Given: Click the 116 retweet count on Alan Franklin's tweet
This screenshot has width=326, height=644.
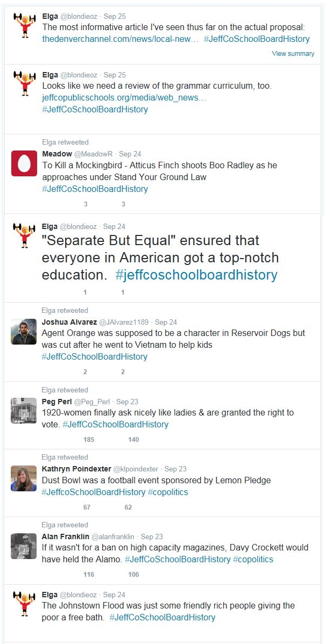Looking at the screenshot, I should pos(89,575).
